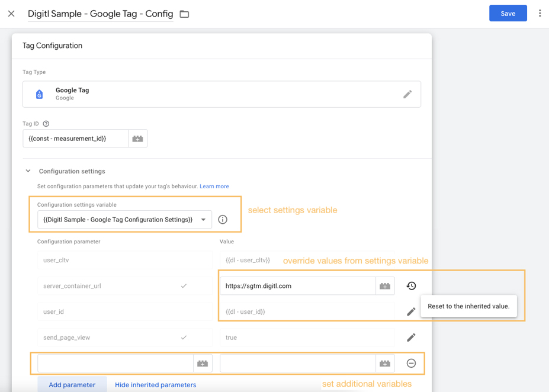The height and width of the screenshot is (392, 549).
Task: Insert a variable into the Tag ID field
Action: tap(137, 139)
